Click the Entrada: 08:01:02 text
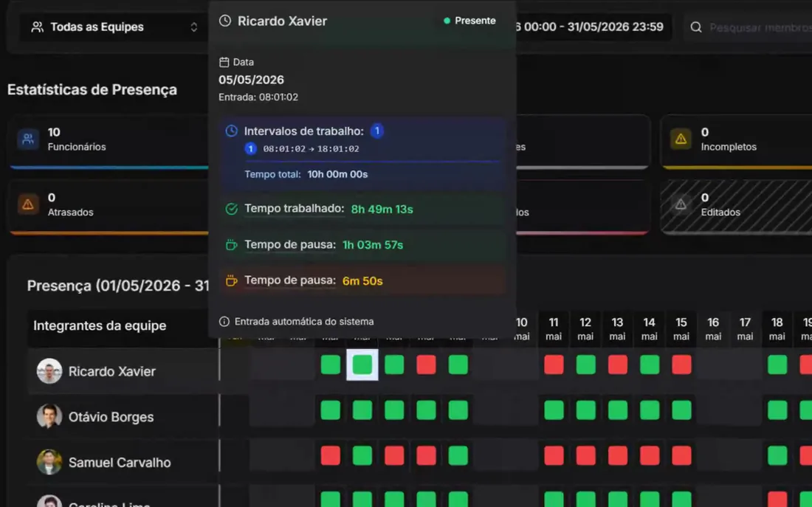 tap(258, 97)
